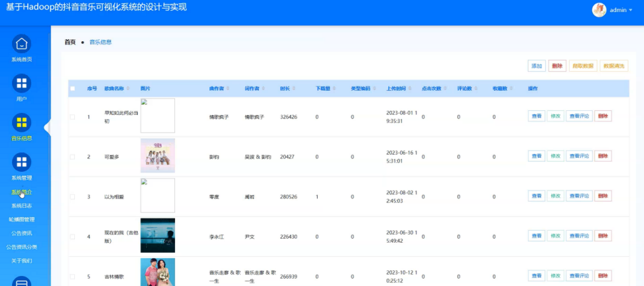Click 查看评论 for 可爱多 row
644x286 pixels.
click(x=579, y=156)
